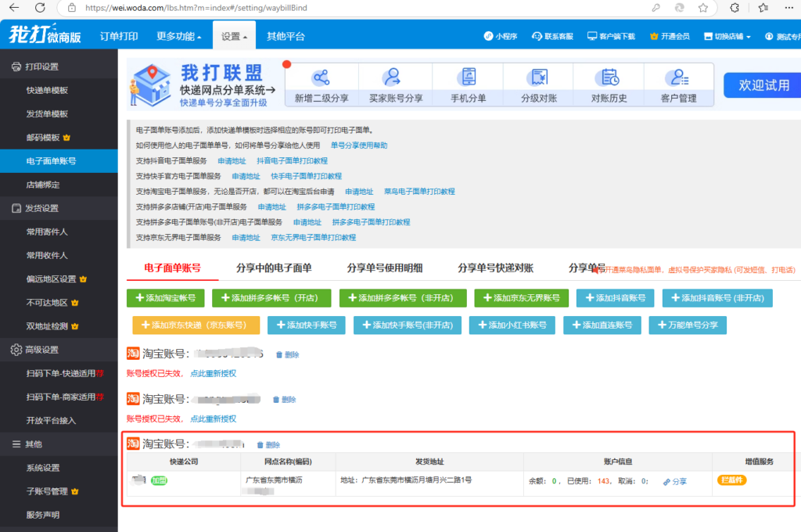
Task: Open the 设置 dropdown in navbar
Action: (234, 37)
